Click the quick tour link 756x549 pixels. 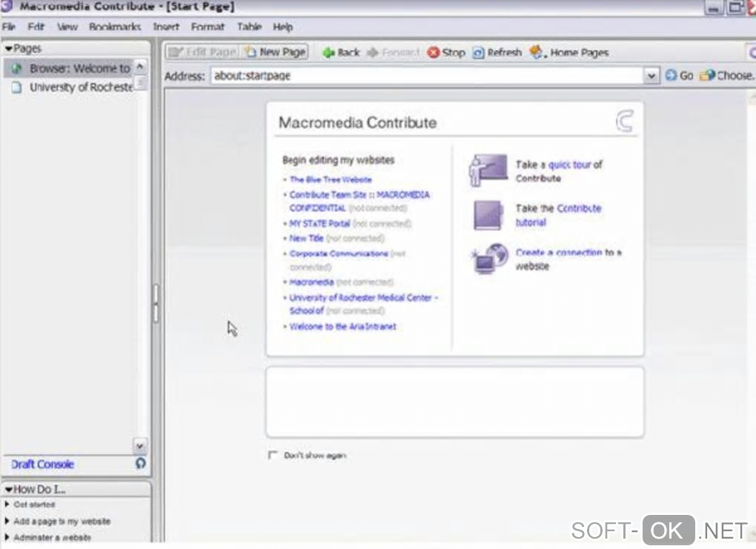click(x=569, y=164)
